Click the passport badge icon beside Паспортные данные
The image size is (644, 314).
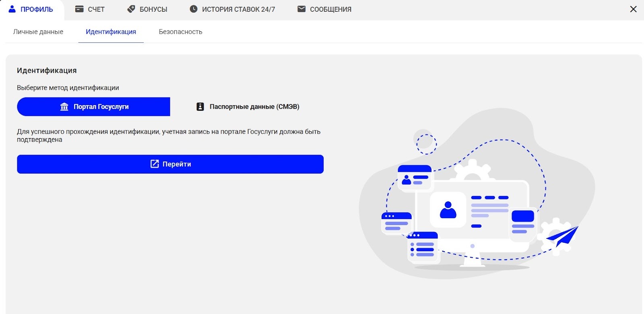click(x=200, y=107)
